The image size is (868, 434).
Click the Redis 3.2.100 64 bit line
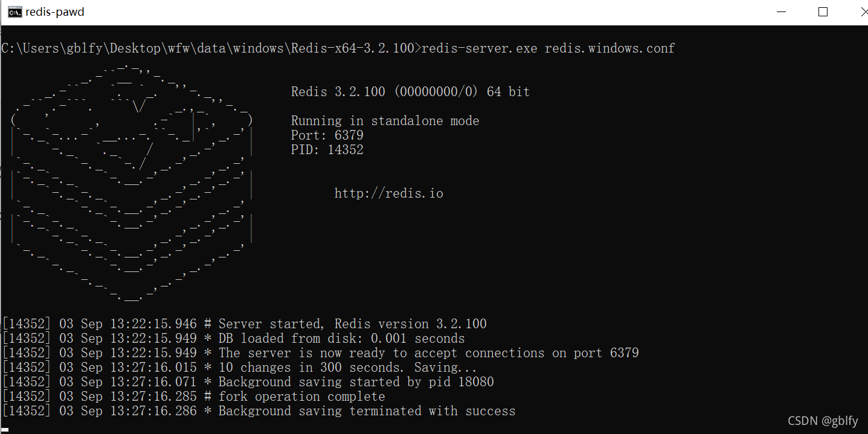pyautogui.click(x=410, y=92)
